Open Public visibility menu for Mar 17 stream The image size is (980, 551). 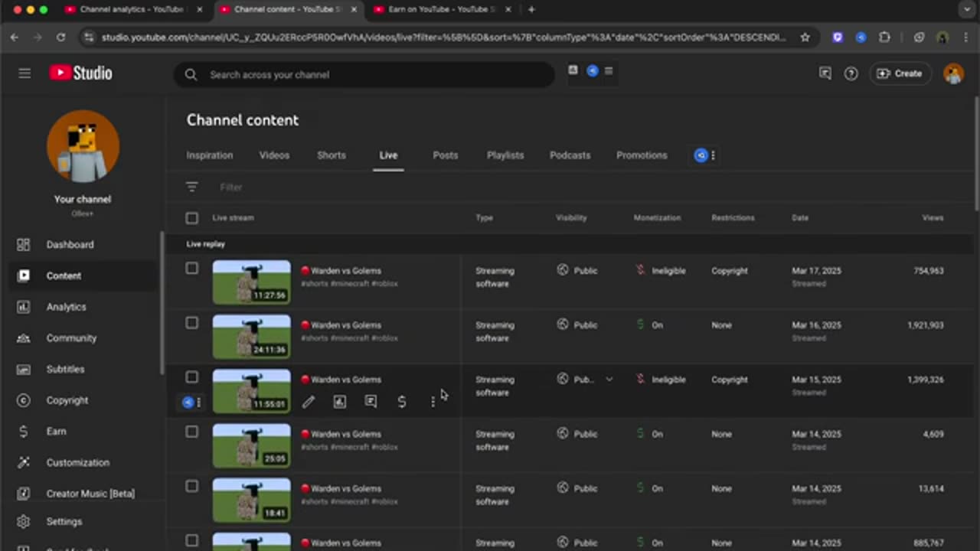[x=577, y=271]
